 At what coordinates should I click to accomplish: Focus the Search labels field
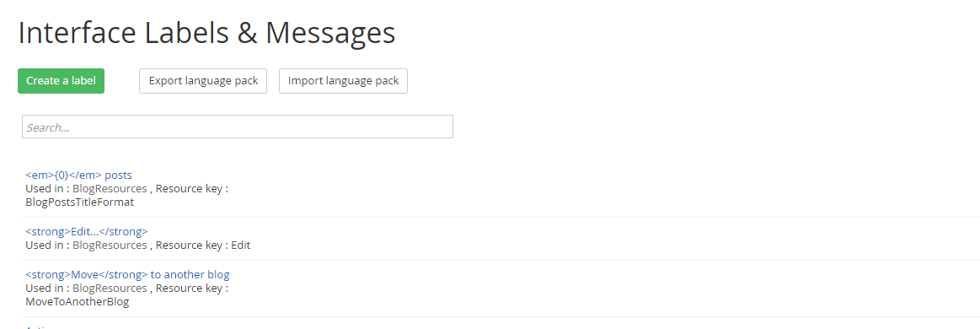tap(238, 127)
